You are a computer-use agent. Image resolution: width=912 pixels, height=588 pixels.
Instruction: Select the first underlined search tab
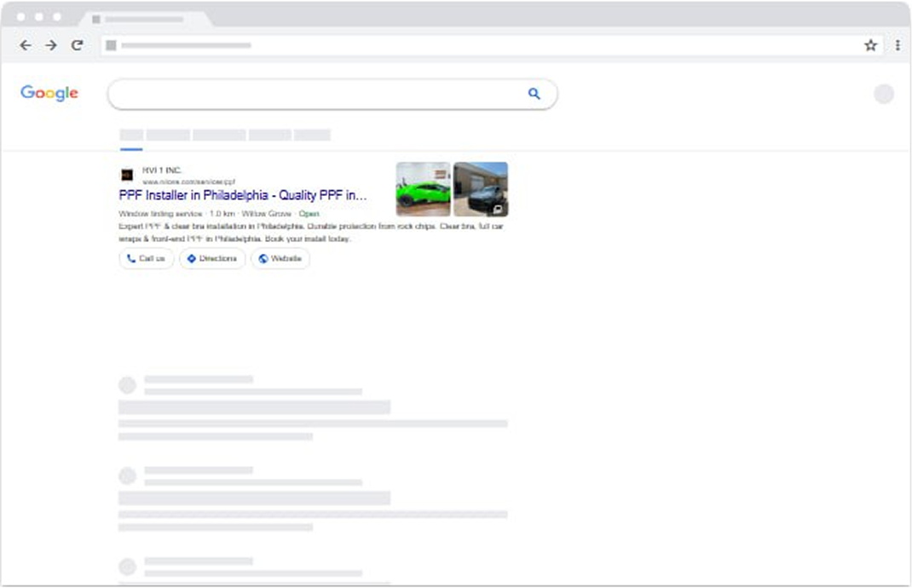click(x=131, y=135)
